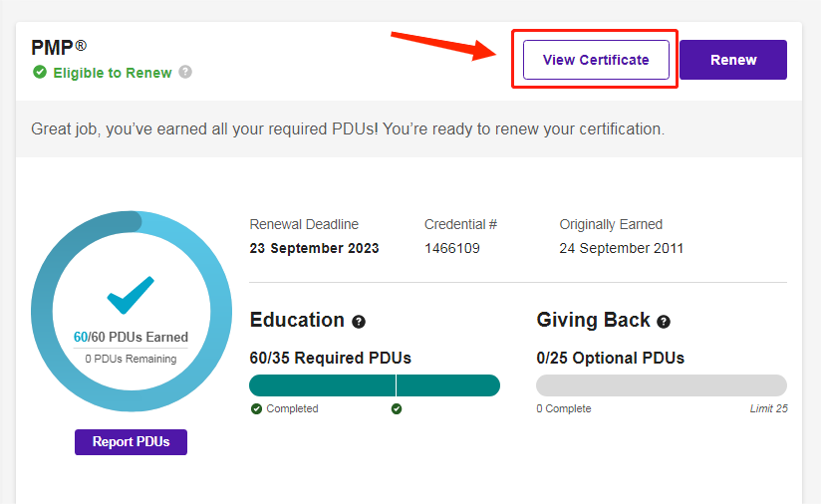Click the originally earned date 24 September 2011
821x504 pixels.
(x=621, y=248)
